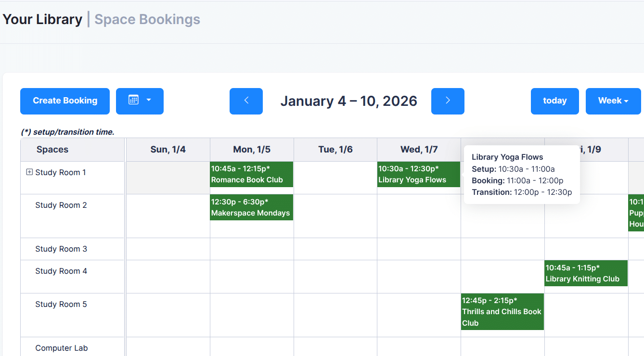Click the Wed, 1/7 day header

click(419, 150)
